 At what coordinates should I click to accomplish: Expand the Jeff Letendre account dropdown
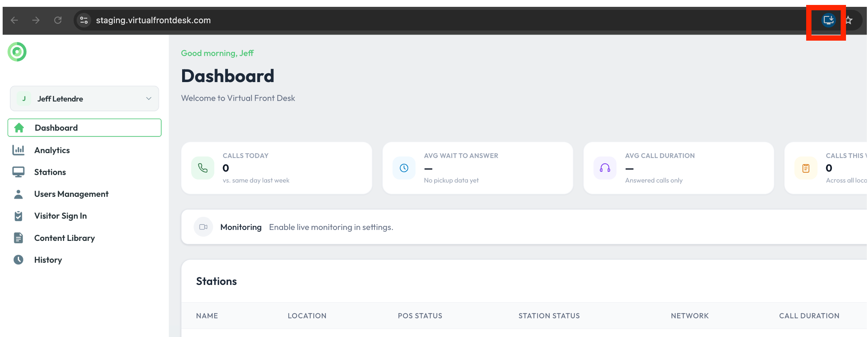[84, 99]
